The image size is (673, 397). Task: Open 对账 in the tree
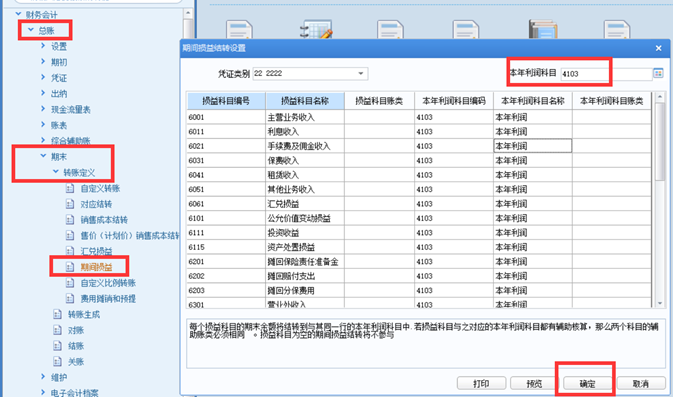click(76, 330)
